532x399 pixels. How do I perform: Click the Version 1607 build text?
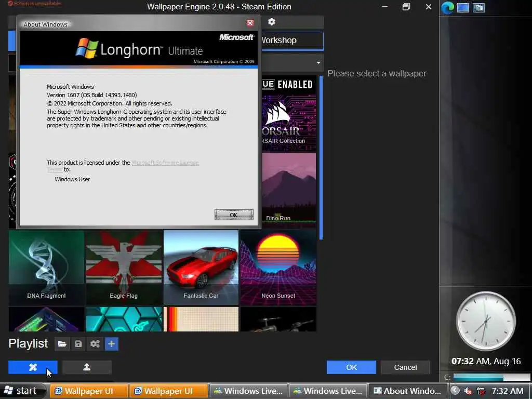point(92,95)
